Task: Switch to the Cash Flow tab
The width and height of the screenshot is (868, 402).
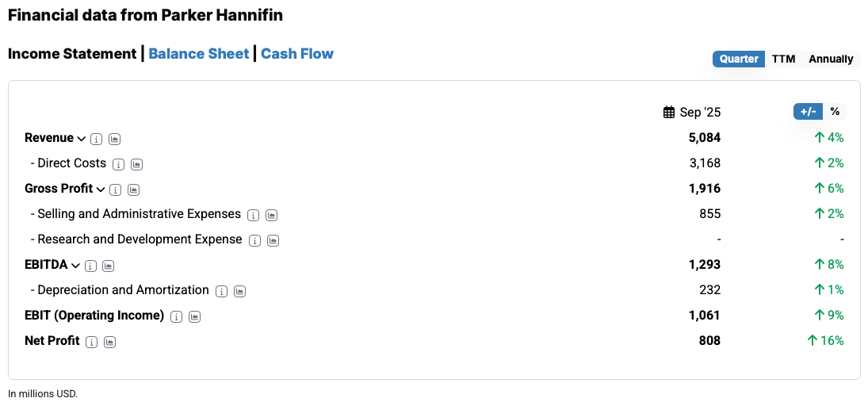Action: point(297,54)
